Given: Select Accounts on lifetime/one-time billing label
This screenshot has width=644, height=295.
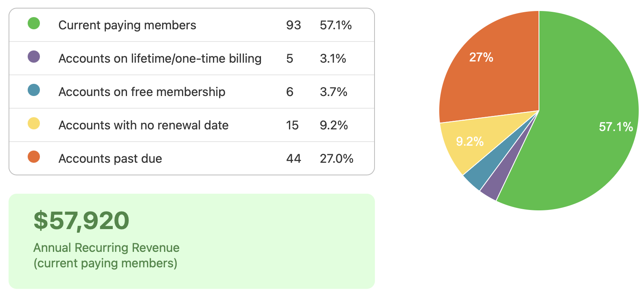Looking at the screenshot, I should [160, 59].
